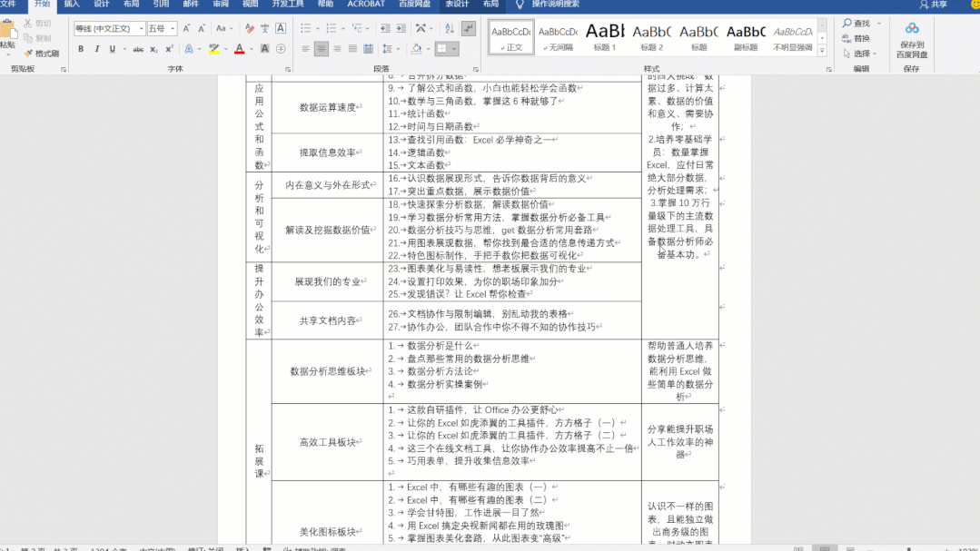Image resolution: width=980 pixels, height=551 pixels.
Task: Apply 无间隔 no spacing style
Action: point(559,37)
